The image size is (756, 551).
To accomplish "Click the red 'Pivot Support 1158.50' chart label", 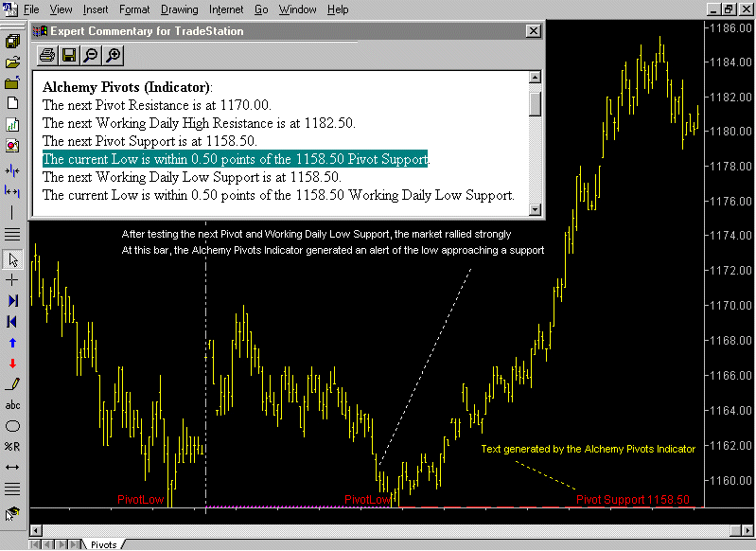I will point(633,499).
